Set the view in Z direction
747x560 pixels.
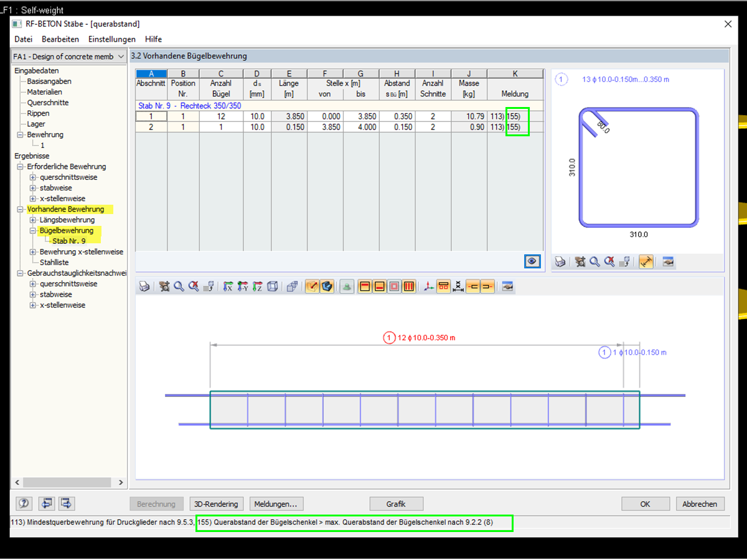pos(258,286)
